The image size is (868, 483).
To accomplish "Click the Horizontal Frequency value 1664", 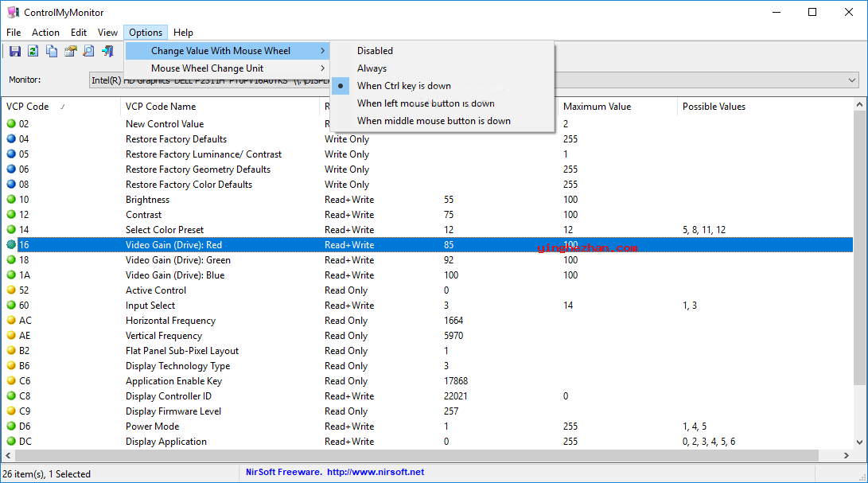I will point(453,320).
